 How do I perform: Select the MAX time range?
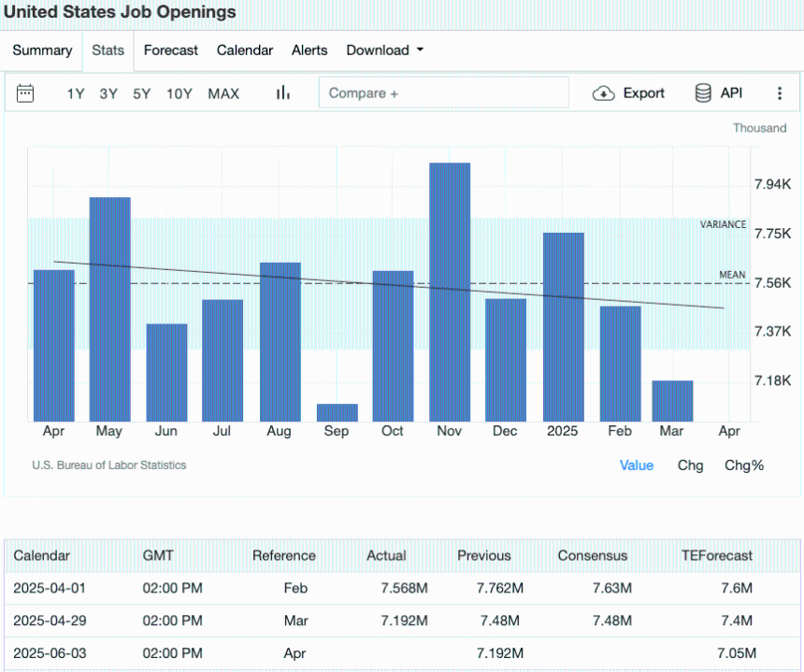[223, 93]
